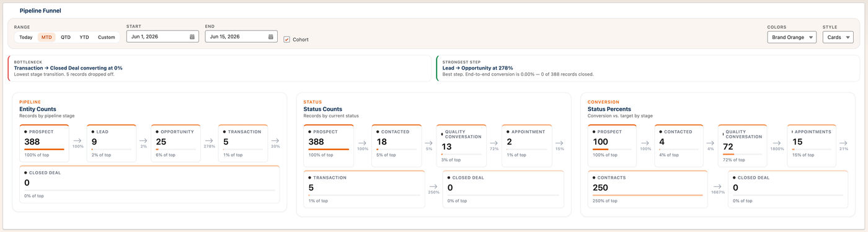Click the Quality Conversation card showing 72
The width and height of the screenshot is (868, 232).
(x=743, y=146)
